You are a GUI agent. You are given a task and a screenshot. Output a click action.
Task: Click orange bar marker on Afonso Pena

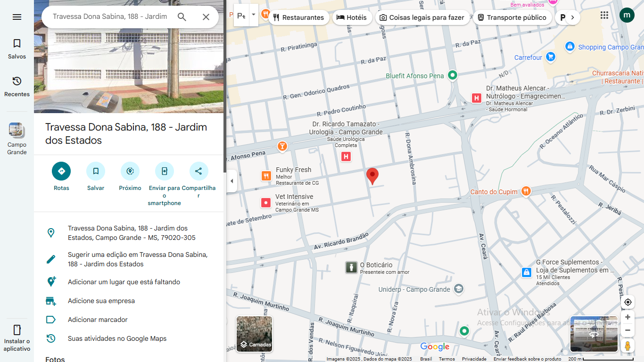(x=282, y=146)
